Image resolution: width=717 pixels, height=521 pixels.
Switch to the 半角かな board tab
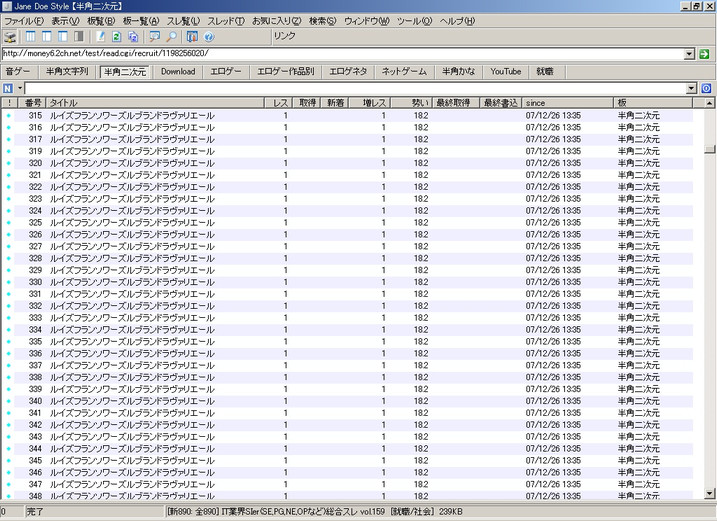[x=458, y=72]
